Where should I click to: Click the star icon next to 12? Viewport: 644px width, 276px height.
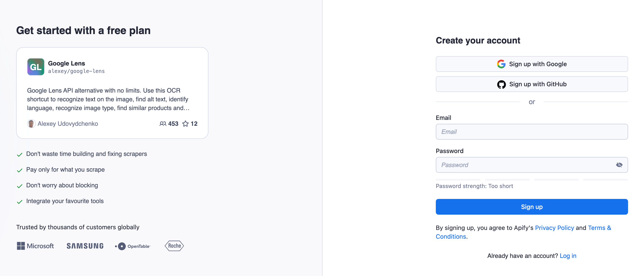click(185, 124)
